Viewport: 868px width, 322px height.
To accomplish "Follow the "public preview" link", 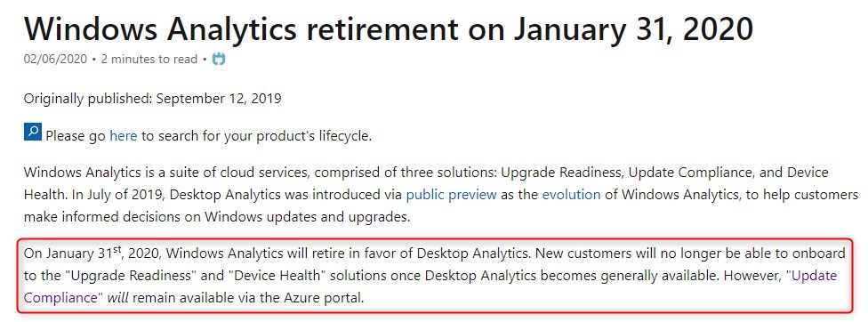I will pos(451,194).
